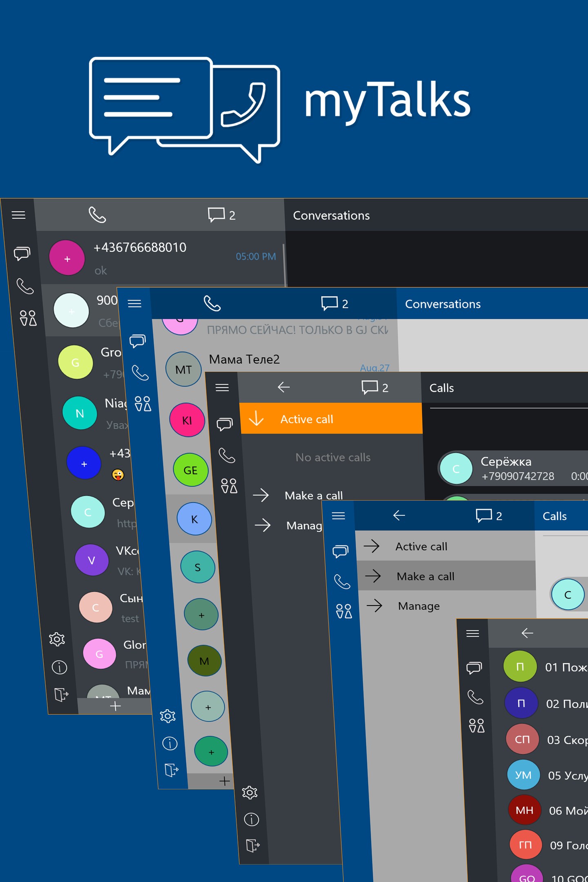This screenshot has height=882, width=588.
Task: Click the logout icon in the rear dark Conversations window
Action: click(x=61, y=694)
